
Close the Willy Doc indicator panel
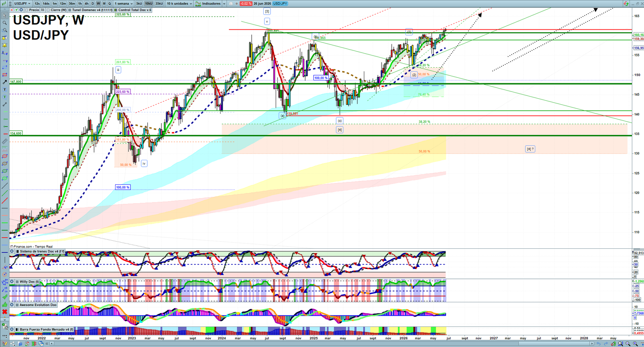click(x=12, y=281)
